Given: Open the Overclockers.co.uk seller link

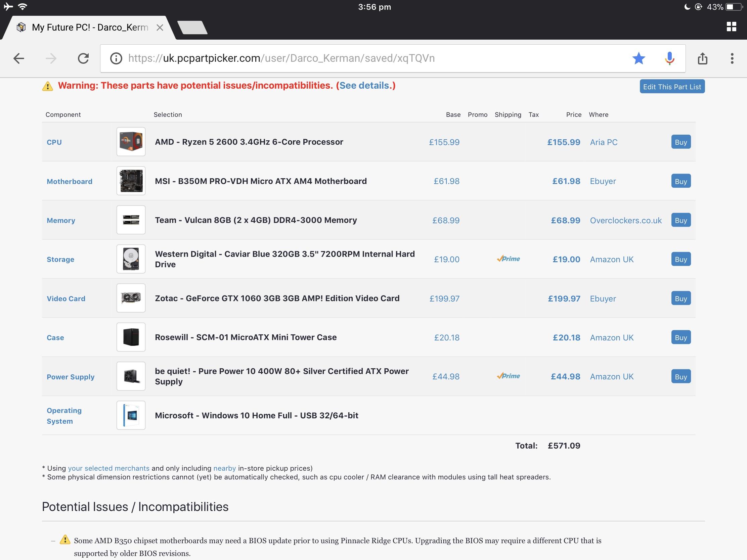Looking at the screenshot, I should pos(626,220).
